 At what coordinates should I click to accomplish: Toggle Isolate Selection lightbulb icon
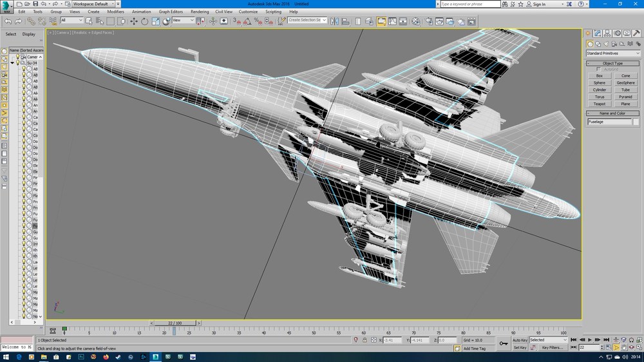(x=355, y=340)
